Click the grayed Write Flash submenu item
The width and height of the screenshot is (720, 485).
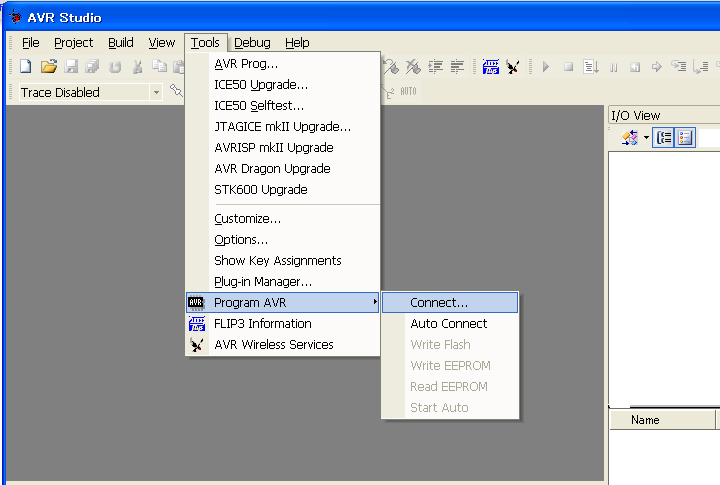pos(450,344)
